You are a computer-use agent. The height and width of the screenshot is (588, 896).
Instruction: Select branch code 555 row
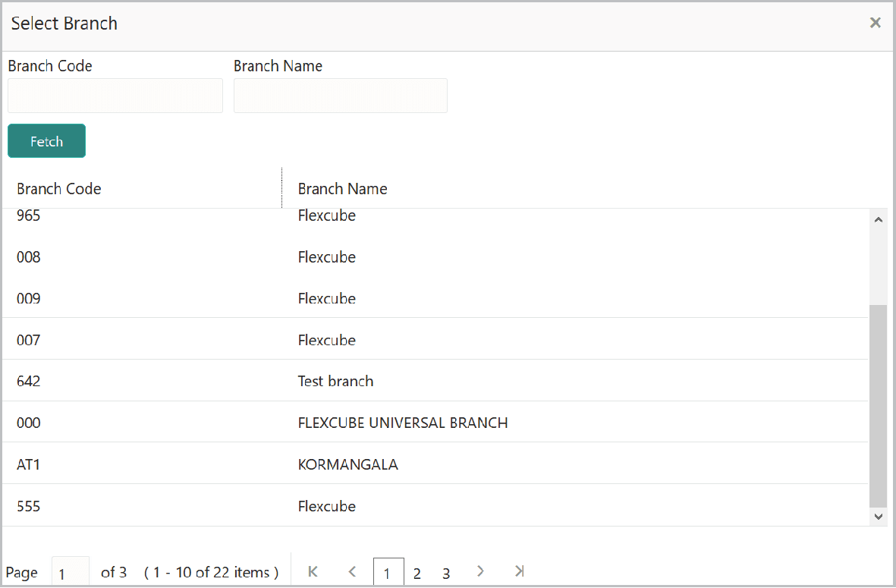[x=435, y=506]
